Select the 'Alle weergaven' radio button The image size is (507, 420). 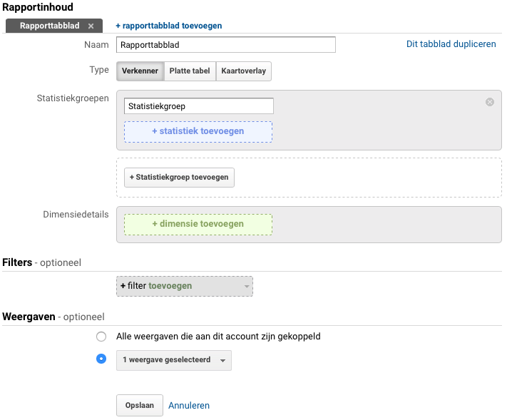tap(101, 337)
